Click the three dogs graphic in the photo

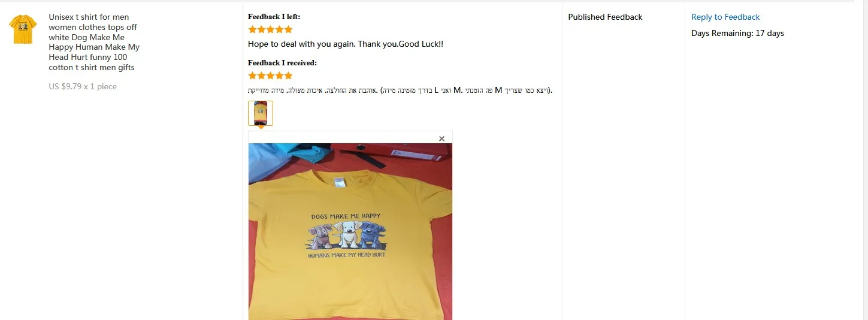(347, 236)
